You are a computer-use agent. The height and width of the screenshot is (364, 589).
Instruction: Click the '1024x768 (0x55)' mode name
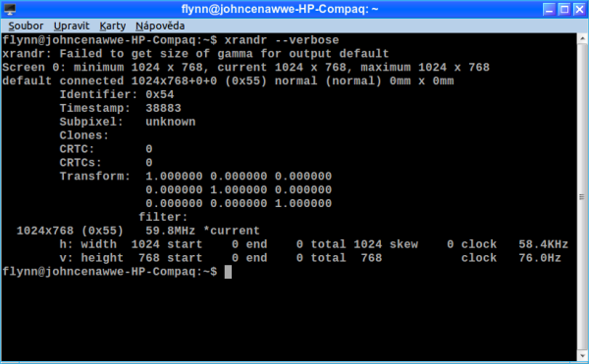(x=70, y=231)
